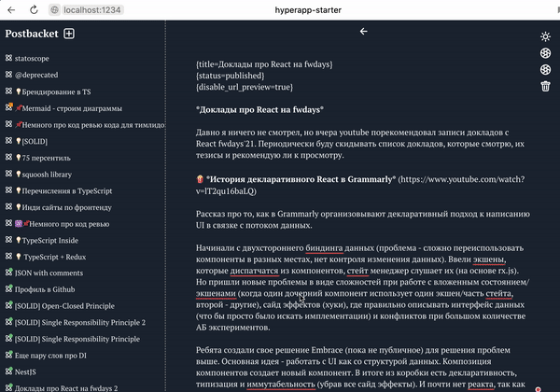Click the underlined word 'диспатчатся'
The image size is (560, 392).
tap(254, 271)
